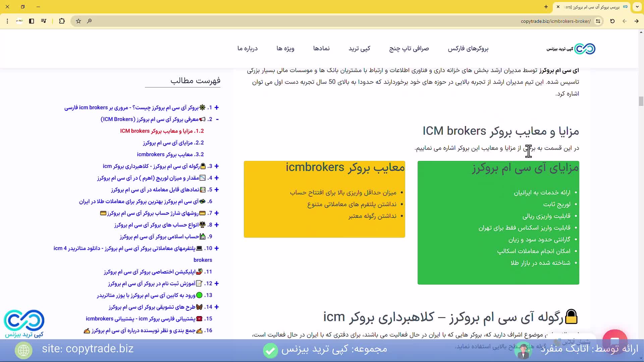Open the tab list chevron dropdown

click(637, 7)
